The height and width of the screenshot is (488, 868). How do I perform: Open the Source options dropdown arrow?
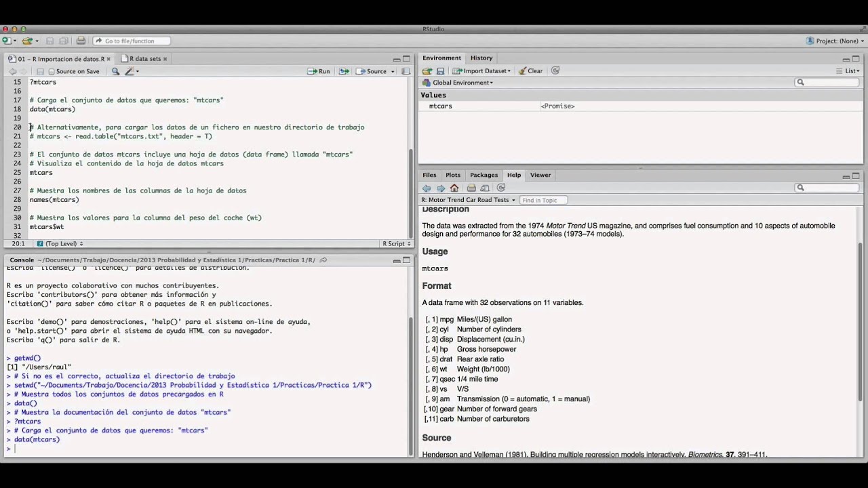tap(393, 71)
